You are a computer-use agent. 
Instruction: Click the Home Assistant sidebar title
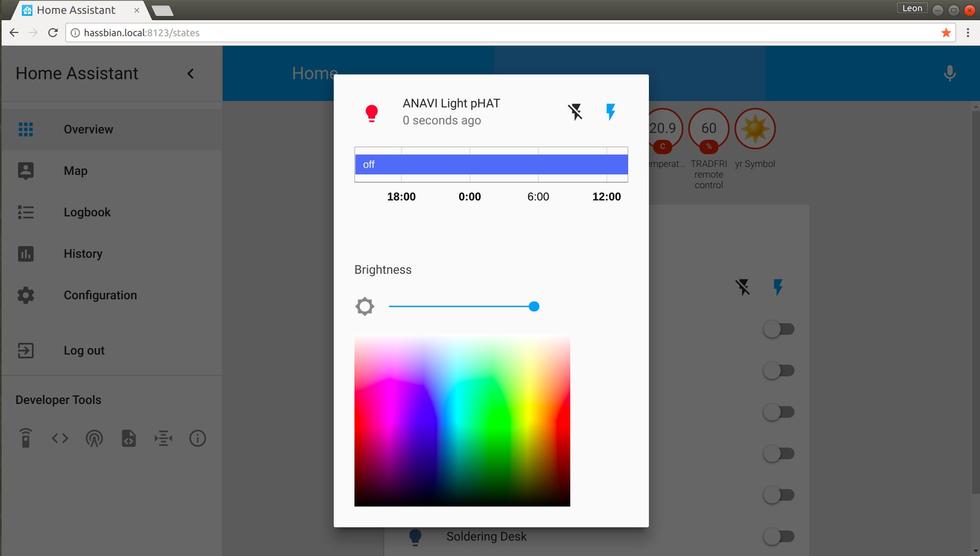(x=77, y=74)
